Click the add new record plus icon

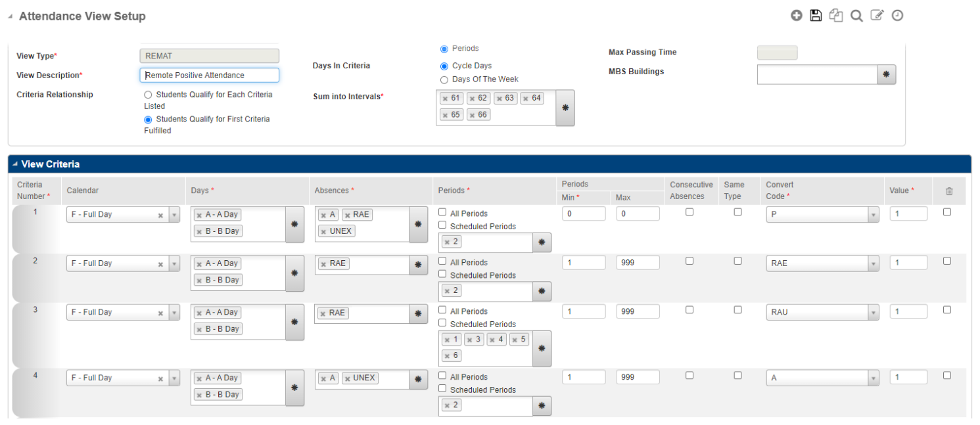(796, 16)
